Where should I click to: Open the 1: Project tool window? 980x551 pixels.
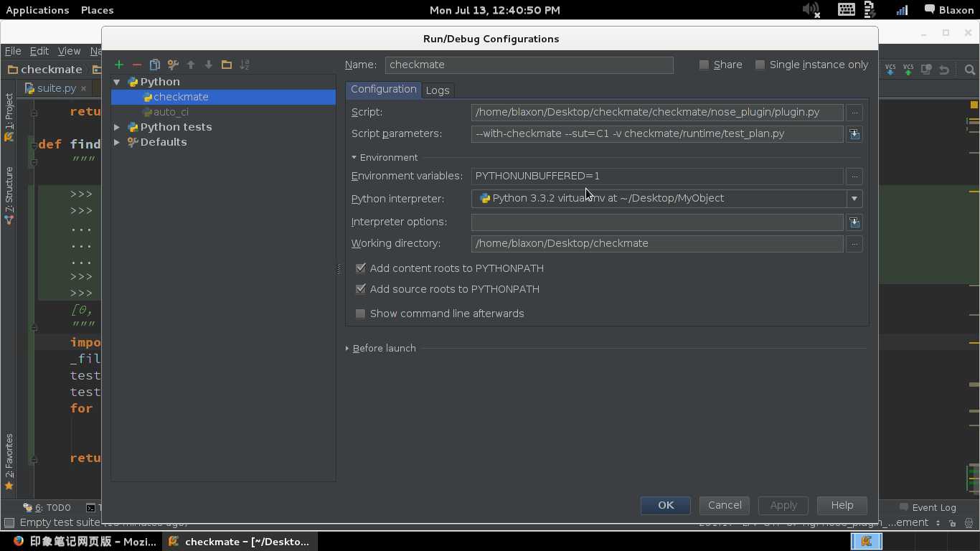9,117
